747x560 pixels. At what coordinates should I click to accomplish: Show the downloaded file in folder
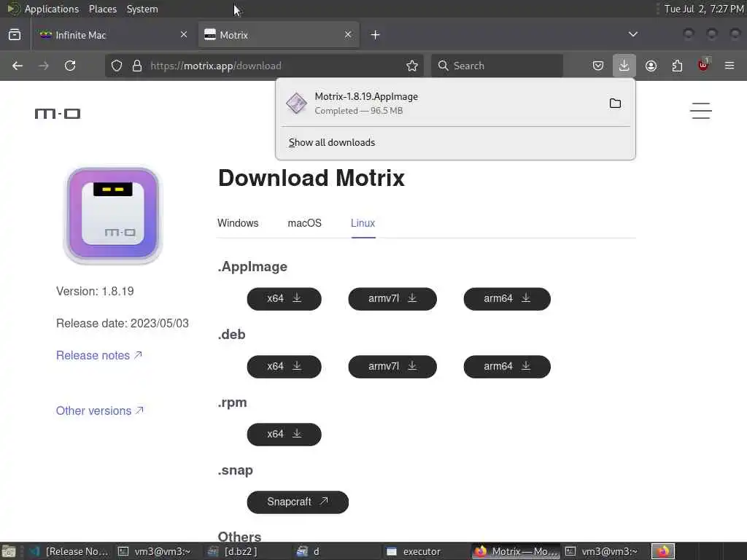click(x=615, y=104)
